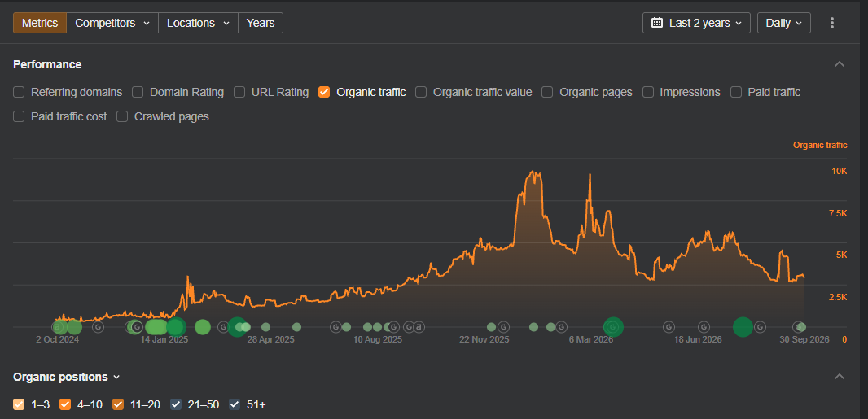
Task: Click the 14 Jan 2025 date label
Action: (x=164, y=339)
